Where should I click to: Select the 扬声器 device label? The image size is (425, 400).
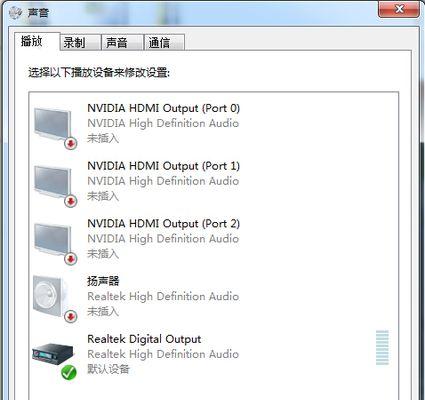pos(103,281)
